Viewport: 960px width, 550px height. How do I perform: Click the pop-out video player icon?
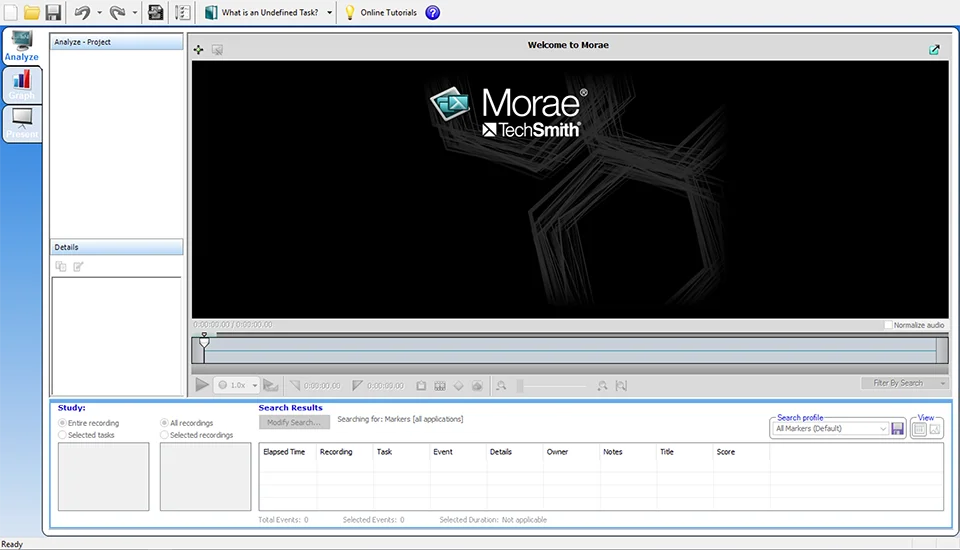point(934,49)
